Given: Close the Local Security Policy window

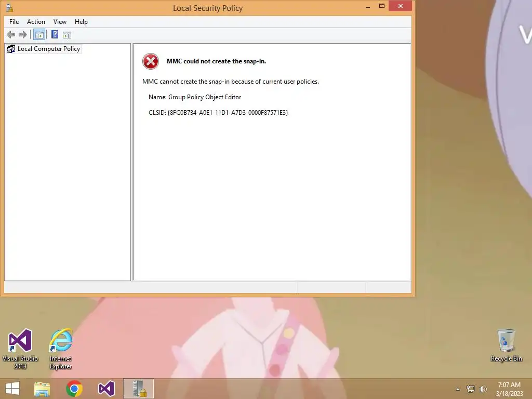Looking at the screenshot, I should (x=401, y=6).
